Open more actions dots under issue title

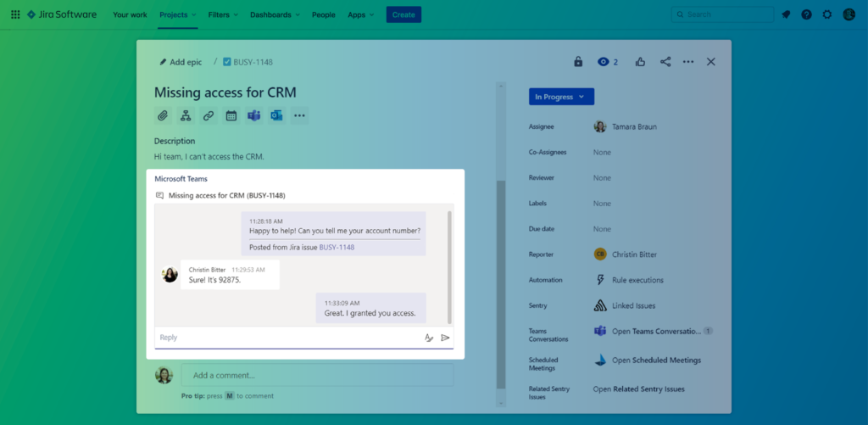click(299, 116)
